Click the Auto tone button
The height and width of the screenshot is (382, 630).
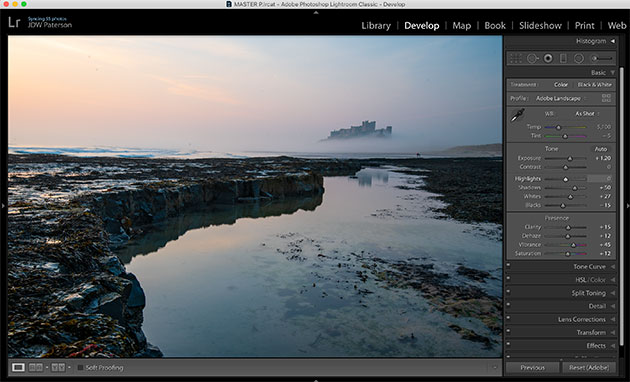(601, 149)
